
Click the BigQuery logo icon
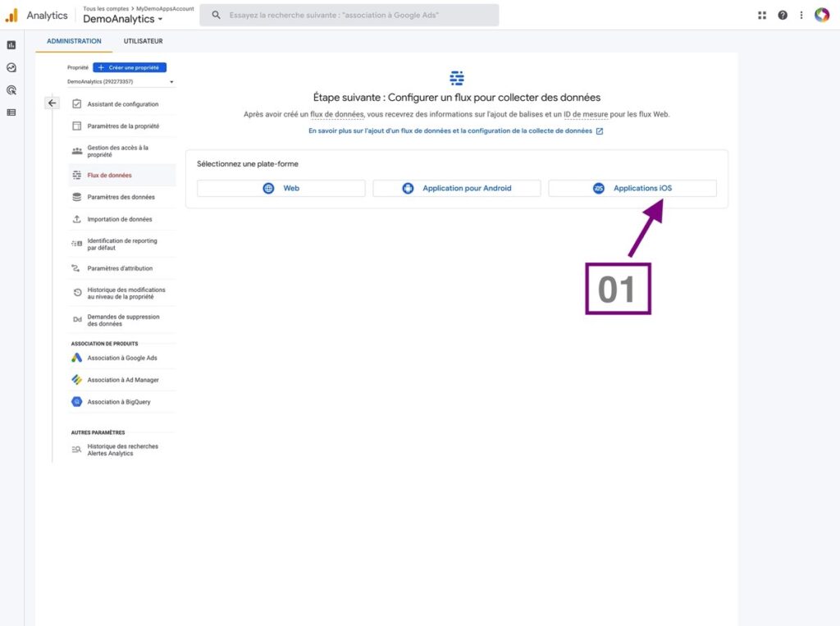pos(76,402)
